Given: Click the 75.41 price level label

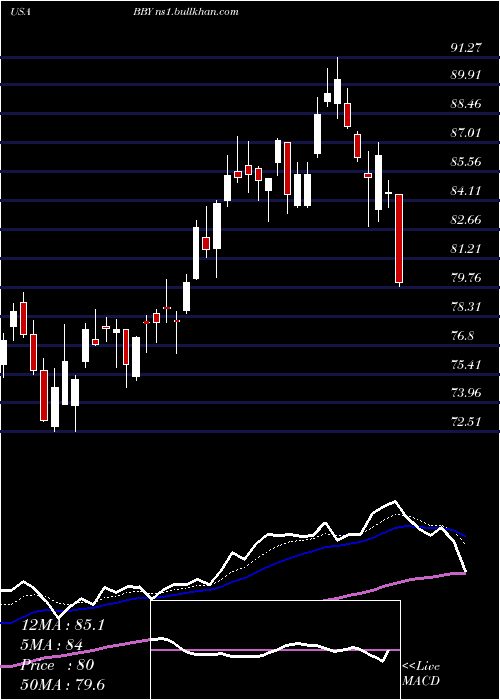Looking at the screenshot, I should point(467,364).
